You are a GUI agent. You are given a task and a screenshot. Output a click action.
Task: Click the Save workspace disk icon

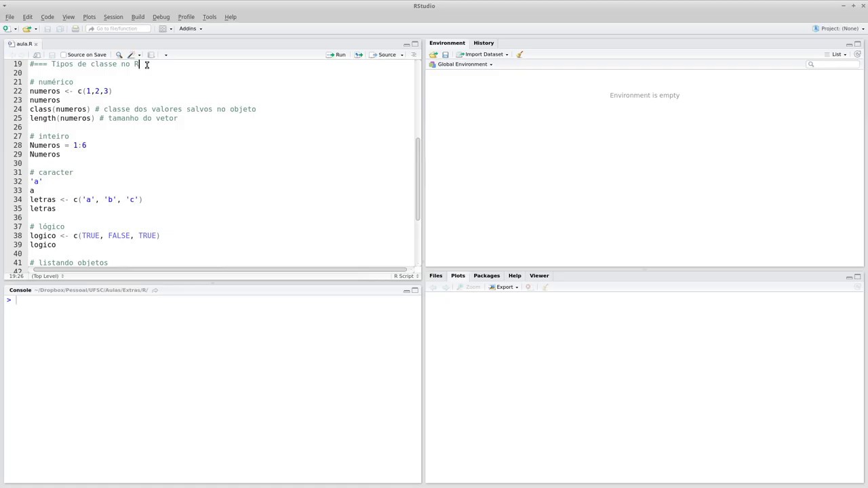tap(446, 55)
